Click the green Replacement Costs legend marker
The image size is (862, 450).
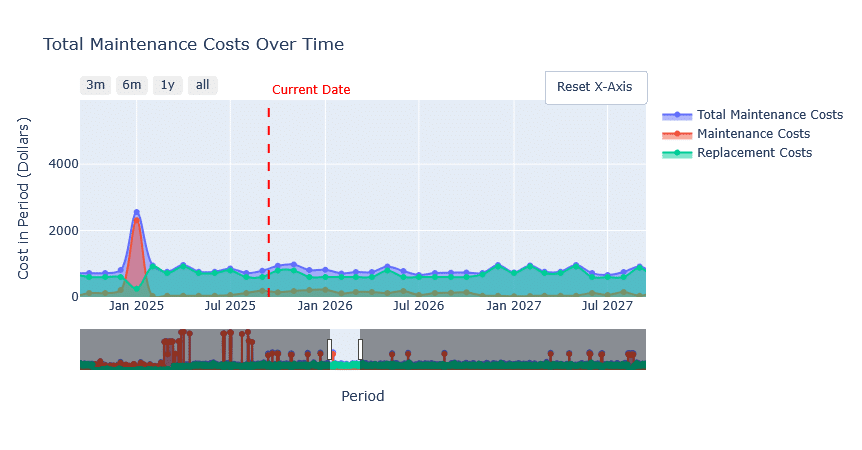[677, 153]
